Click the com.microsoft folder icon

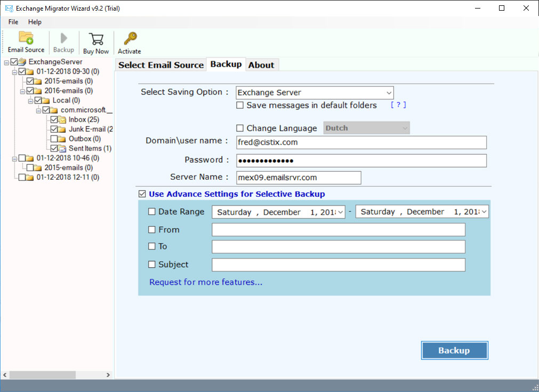point(54,110)
